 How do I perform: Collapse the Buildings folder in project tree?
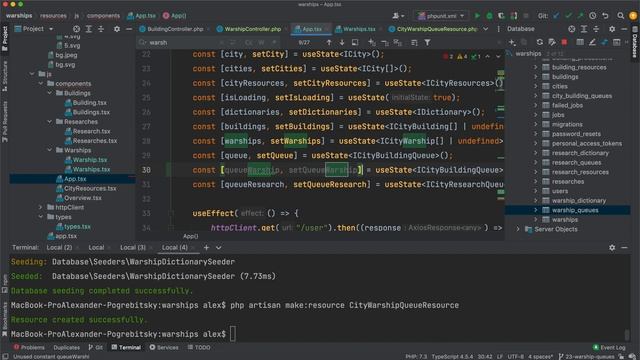49,93
